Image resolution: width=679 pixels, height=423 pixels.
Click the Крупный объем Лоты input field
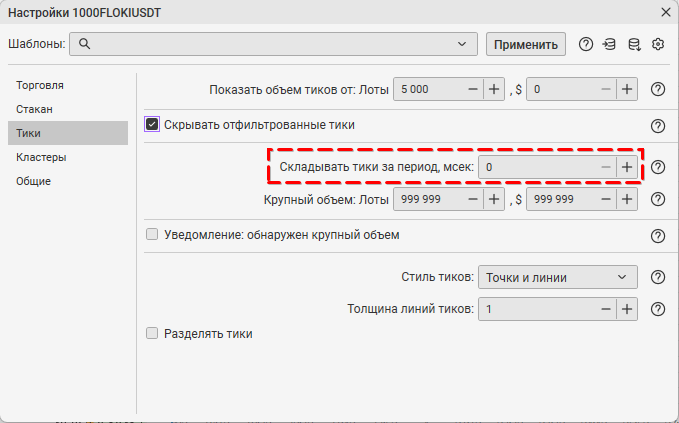coord(427,199)
